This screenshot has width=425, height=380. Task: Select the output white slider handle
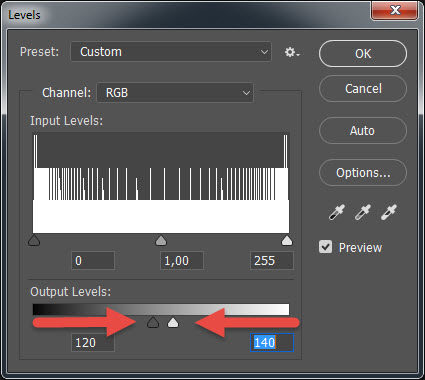coord(173,322)
